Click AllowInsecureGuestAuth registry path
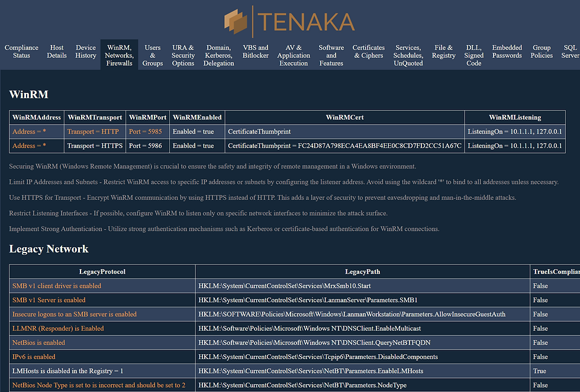 coord(352,314)
